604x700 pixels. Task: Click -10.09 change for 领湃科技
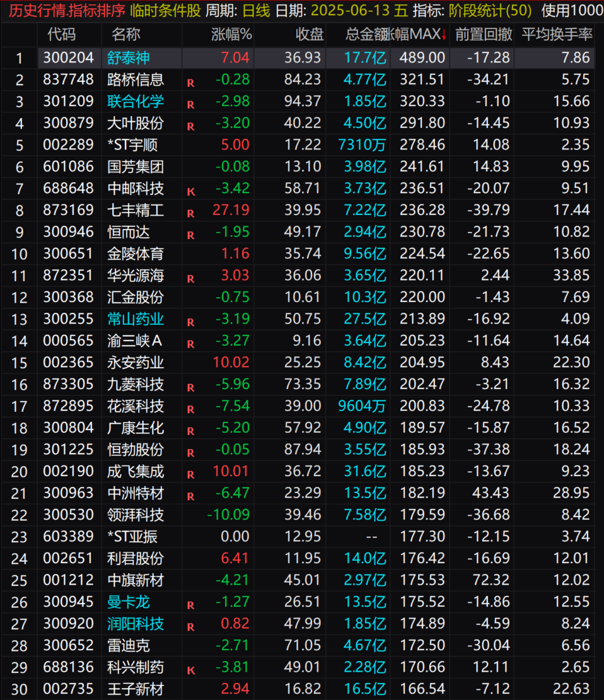[x=228, y=515]
